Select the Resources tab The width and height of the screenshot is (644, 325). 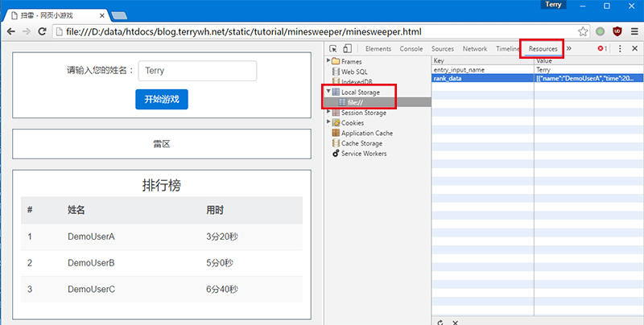543,49
